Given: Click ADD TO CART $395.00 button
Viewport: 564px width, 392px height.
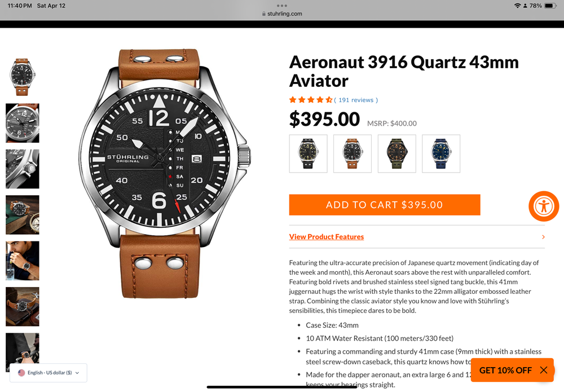Looking at the screenshot, I should 385,205.
